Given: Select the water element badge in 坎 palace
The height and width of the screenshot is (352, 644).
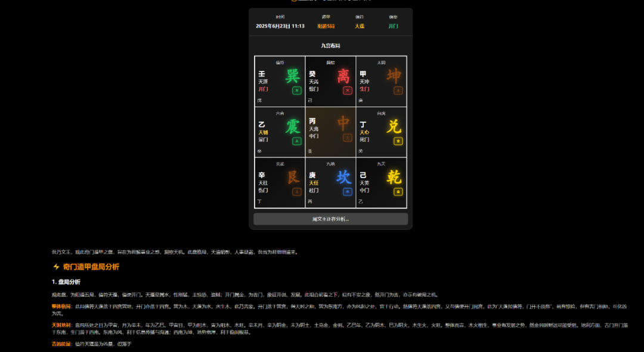Looking at the screenshot, I should 348,192.
